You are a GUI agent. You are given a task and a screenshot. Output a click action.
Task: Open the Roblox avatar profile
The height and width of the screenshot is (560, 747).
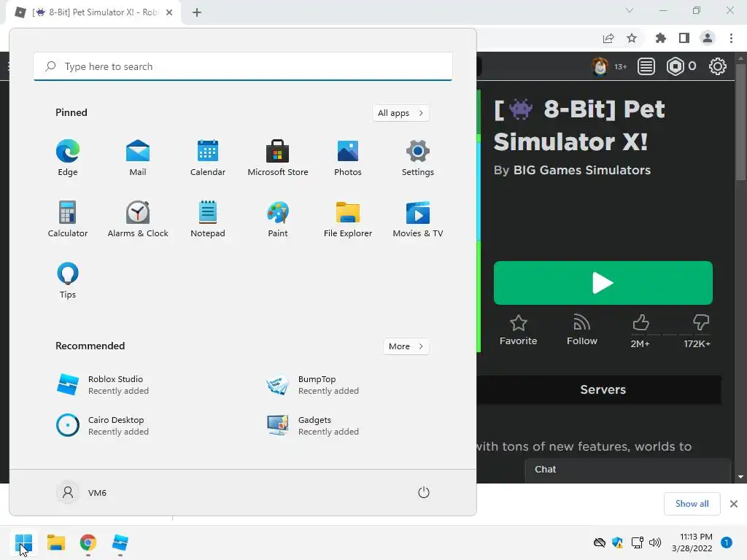coord(600,66)
